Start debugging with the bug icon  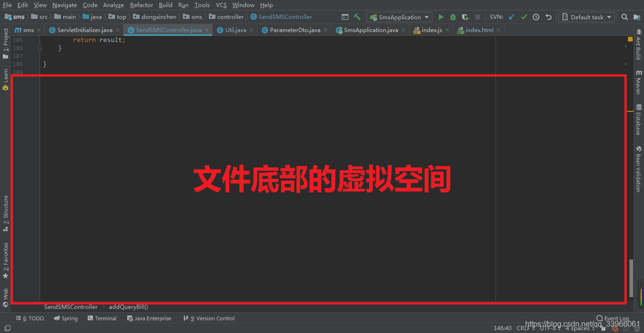click(453, 17)
